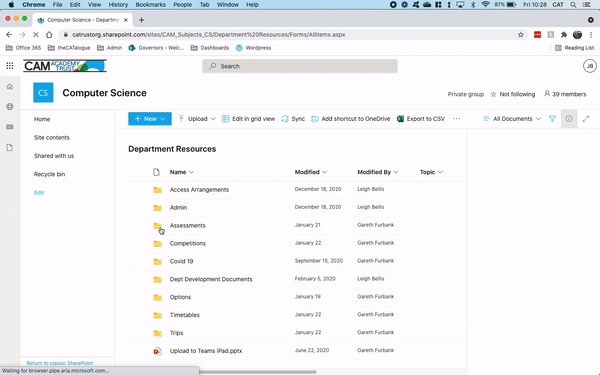Open the Covid 19 folder

tap(181, 261)
